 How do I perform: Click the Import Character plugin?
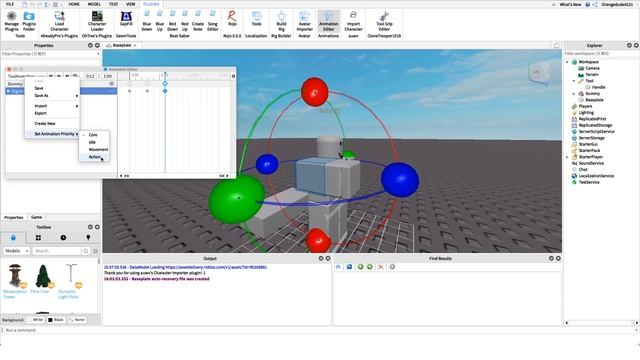(353, 21)
